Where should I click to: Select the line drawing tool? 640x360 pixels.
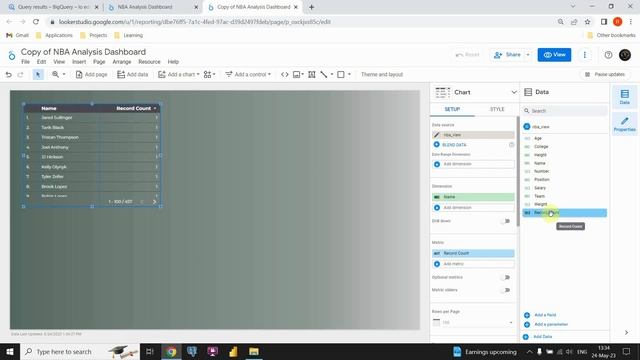coord(324,74)
